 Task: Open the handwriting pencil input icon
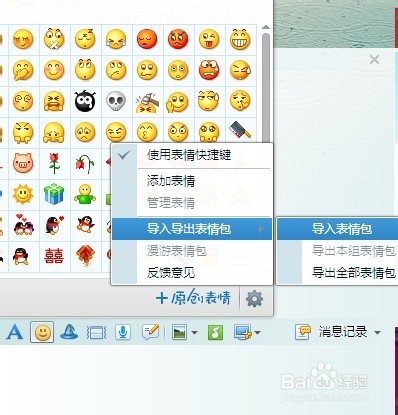tap(150, 332)
